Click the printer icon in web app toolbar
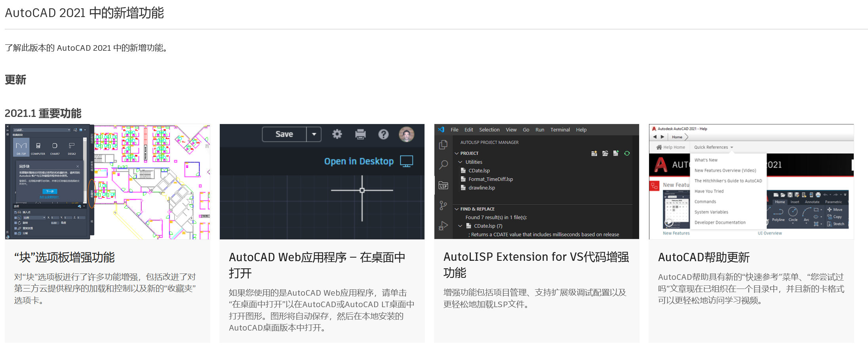868x346 pixels. pyautogui.click(x=360, y=134)
